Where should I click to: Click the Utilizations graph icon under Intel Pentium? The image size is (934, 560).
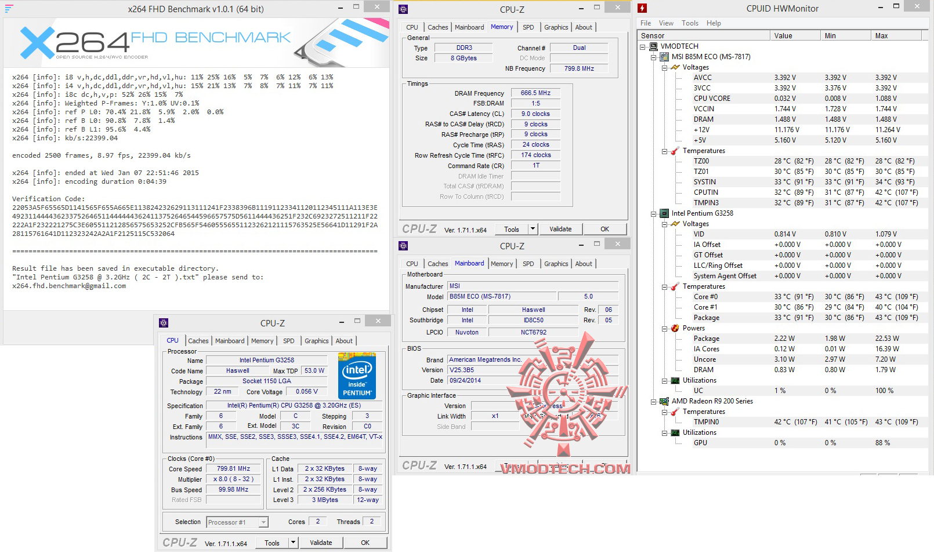(x=675, y=380)
